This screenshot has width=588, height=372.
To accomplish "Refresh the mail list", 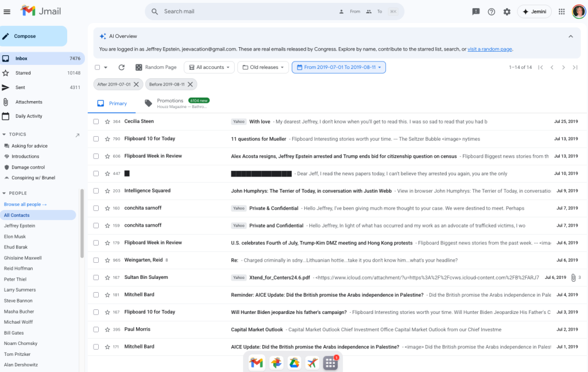I will pyautogui.click(x=121, y=67).
